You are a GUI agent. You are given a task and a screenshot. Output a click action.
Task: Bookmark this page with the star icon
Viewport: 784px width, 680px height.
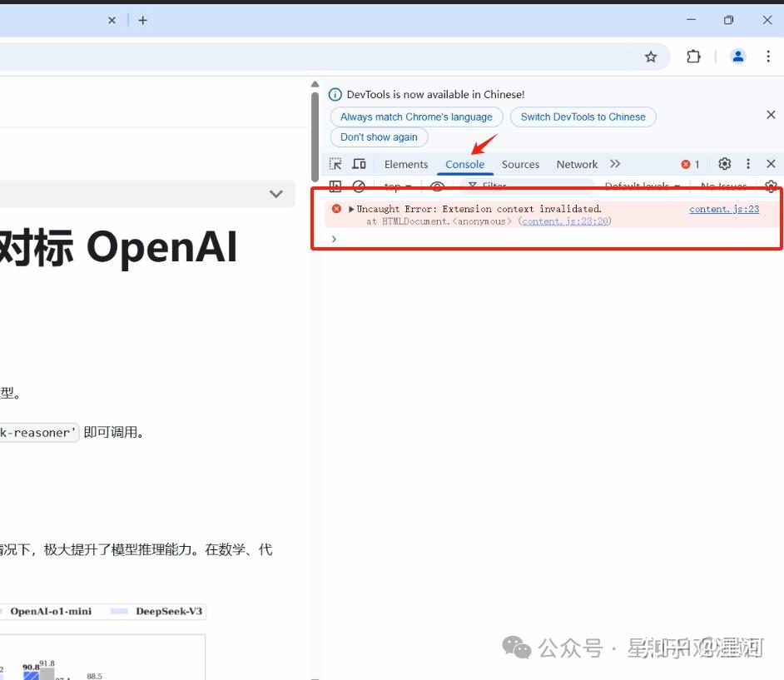(651, 57)
